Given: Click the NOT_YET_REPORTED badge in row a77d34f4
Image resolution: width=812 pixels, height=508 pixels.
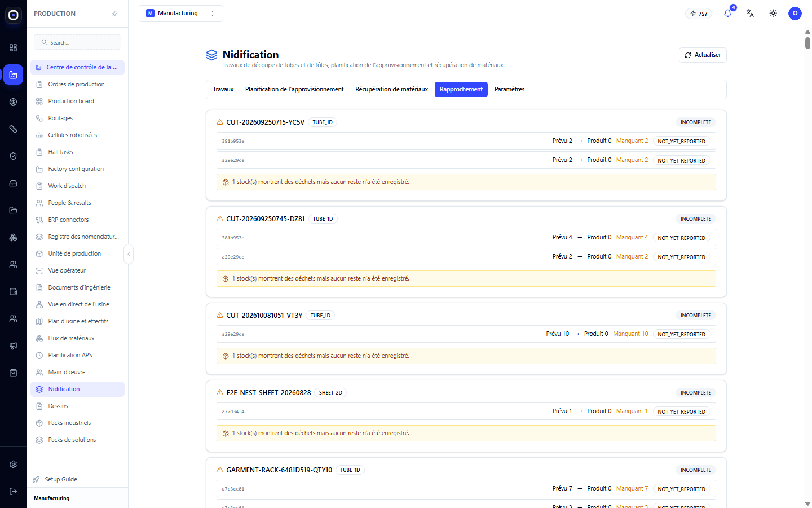Looking at the screenshot, I should click(x=682, y=411).
